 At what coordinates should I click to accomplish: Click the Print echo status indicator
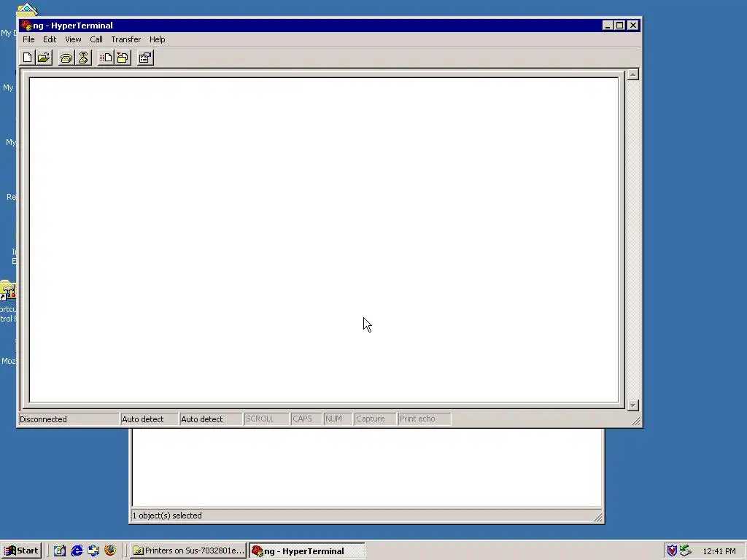(424, 419)
